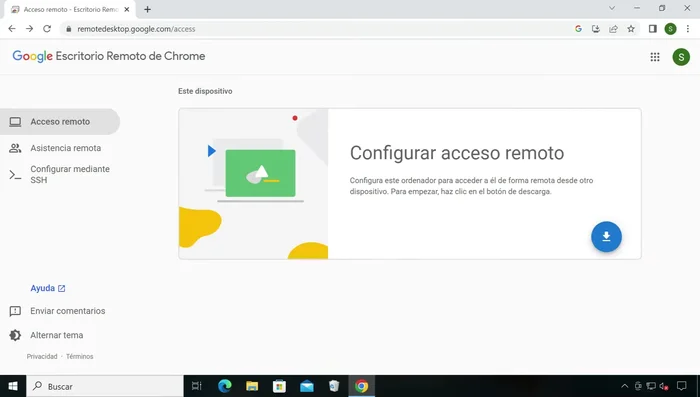Click the address bar URL

pos(136,29)
